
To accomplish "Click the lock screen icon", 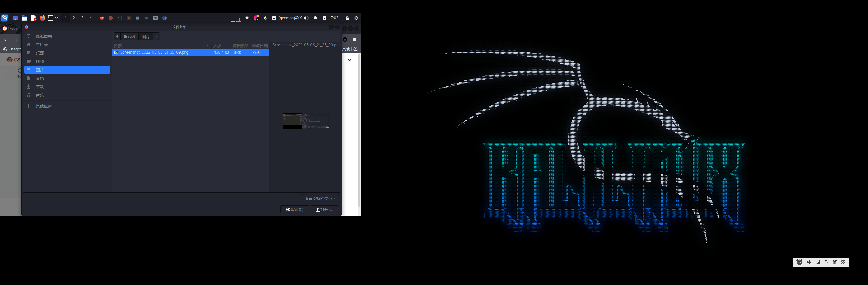I will coord(347,18).
